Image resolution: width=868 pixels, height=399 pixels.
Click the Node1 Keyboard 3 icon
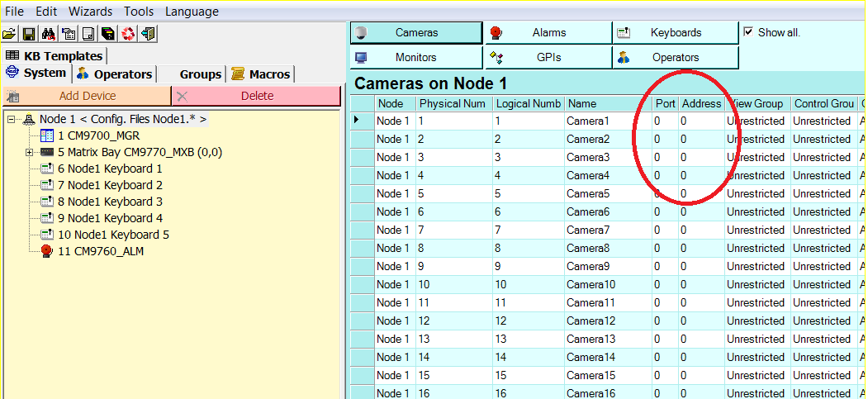tap(47, 202)
